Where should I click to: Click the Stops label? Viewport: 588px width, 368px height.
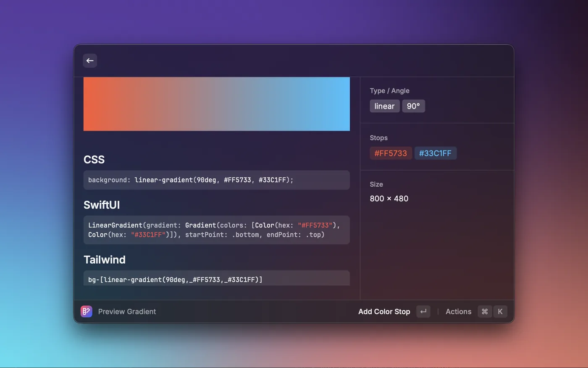coord(378,138)
